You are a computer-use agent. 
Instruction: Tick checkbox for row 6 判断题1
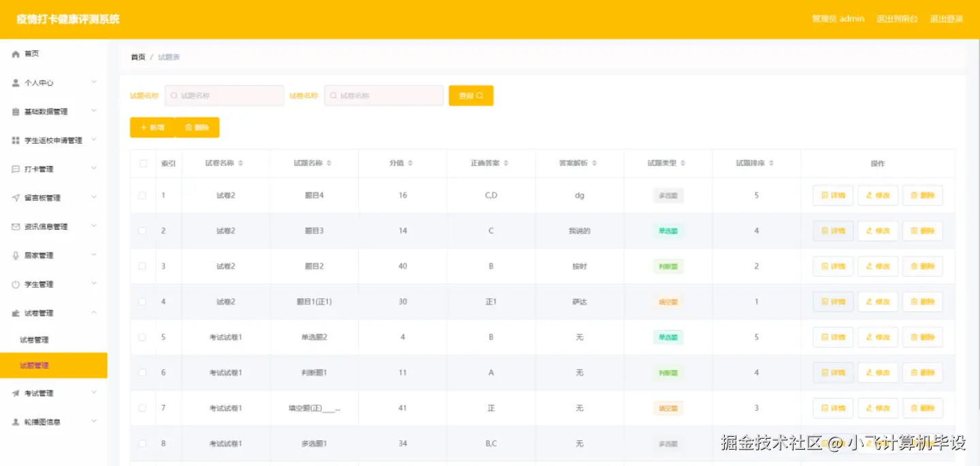pyautogui.click(x=142, y=373)
